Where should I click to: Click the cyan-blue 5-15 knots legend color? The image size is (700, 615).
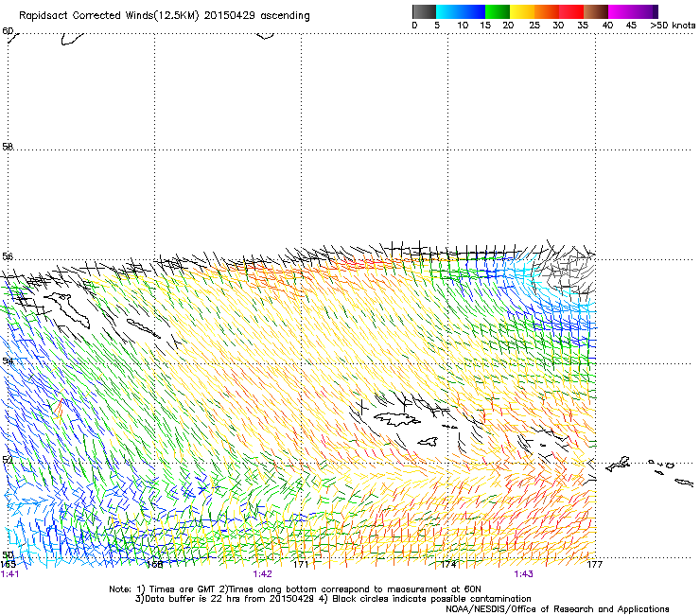[461, 11]
